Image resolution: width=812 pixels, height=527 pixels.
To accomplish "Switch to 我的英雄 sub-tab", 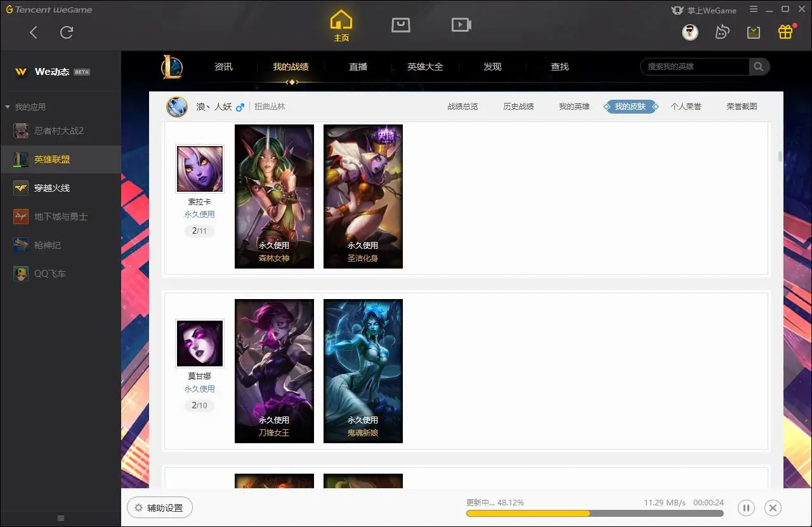I will coord(574,107).
